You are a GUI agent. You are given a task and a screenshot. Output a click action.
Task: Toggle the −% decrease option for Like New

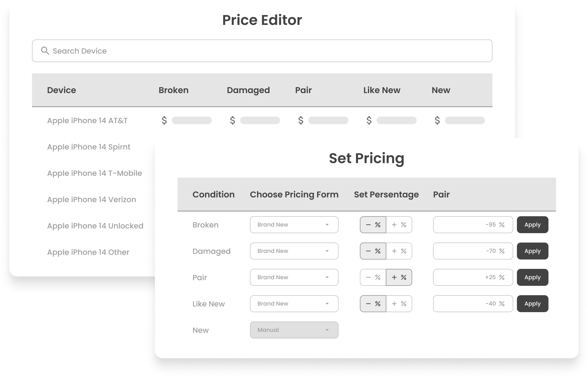[x=373, y=304]
